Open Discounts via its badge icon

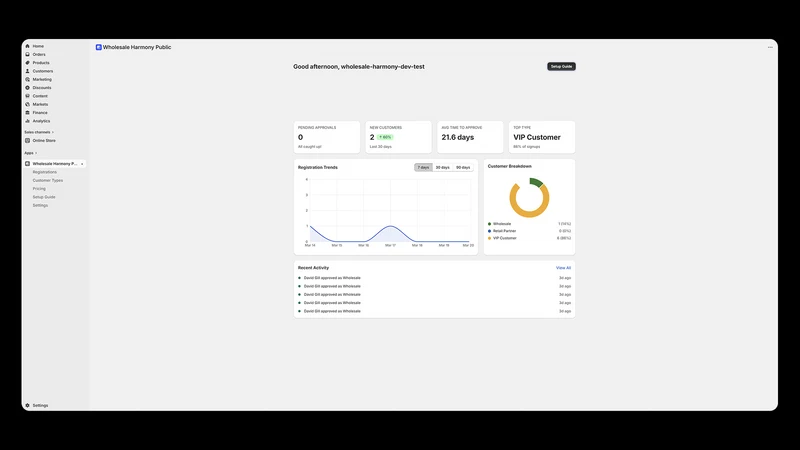[x=28, y=88]
